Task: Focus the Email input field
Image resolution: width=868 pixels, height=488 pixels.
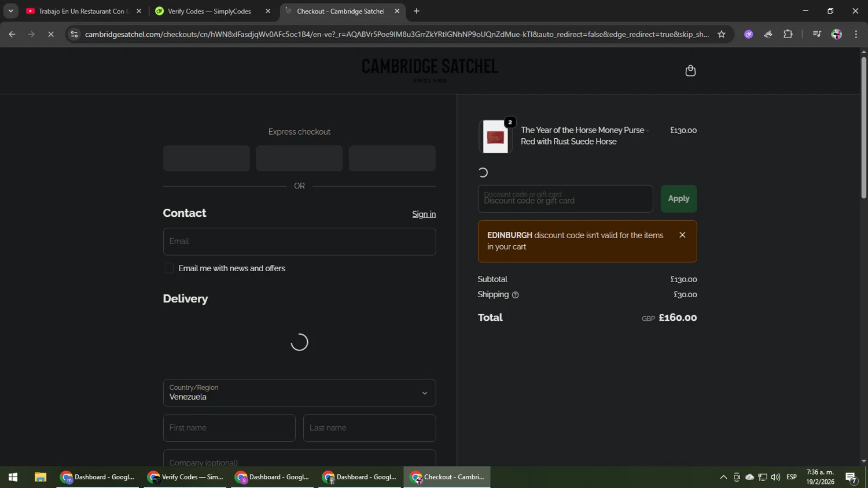Action: click(299, 242)
